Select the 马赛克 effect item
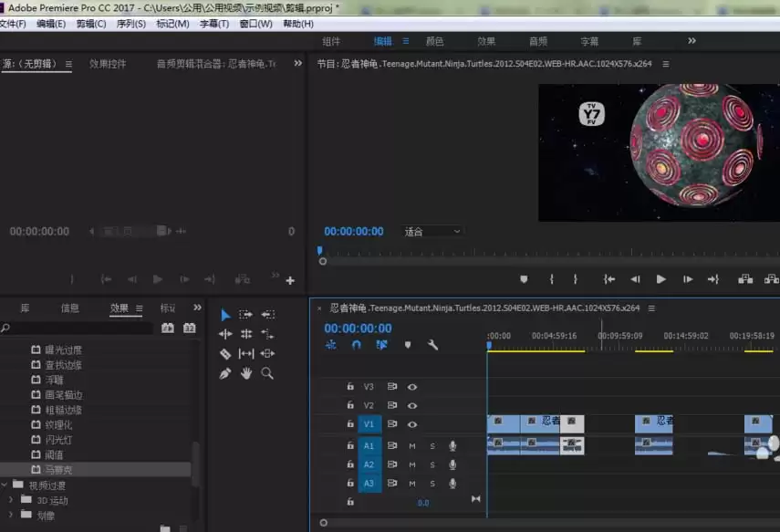780x532 pixels. coord(58,470)
